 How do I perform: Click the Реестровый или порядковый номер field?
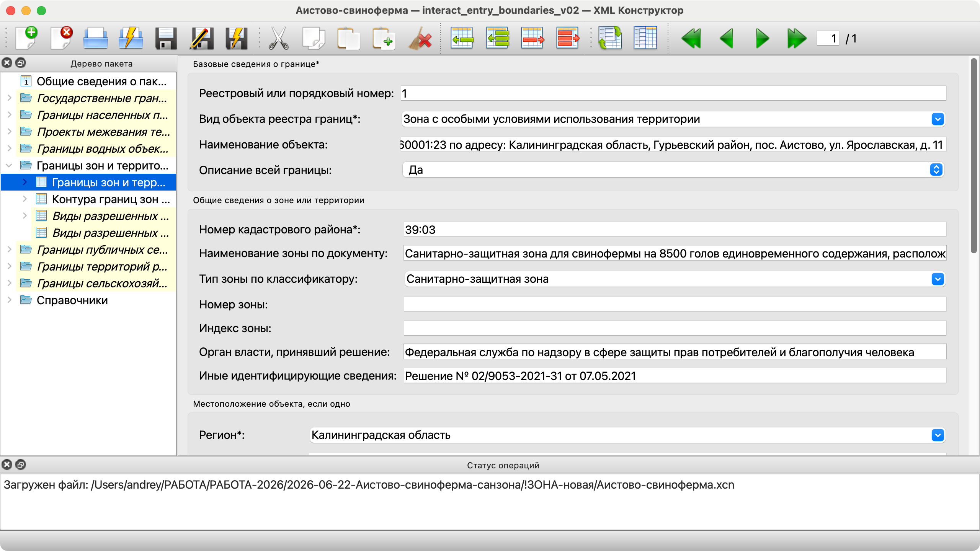click(x=673, y=93)
